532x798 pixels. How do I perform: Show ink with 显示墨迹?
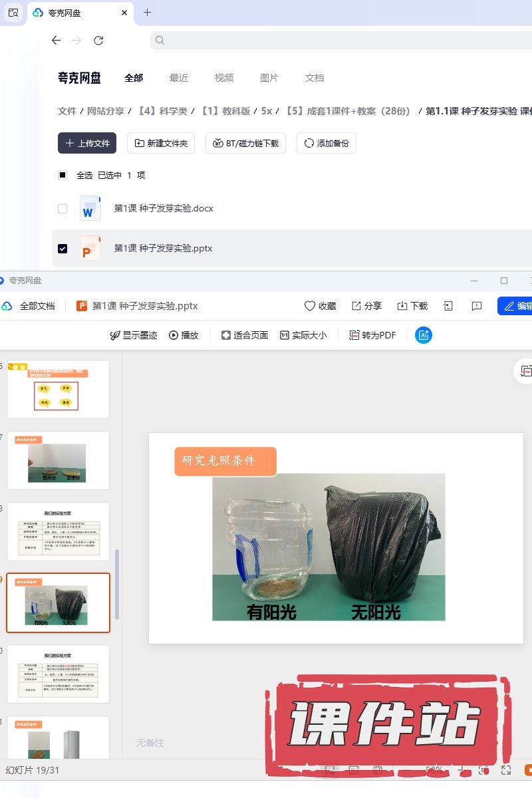(134, 335)
